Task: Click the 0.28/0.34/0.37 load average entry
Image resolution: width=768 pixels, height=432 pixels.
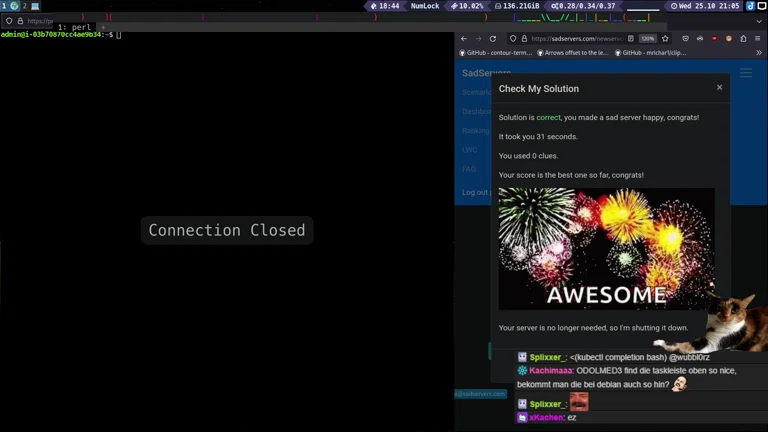Action: pyautogui.click(x=583, y=6)
